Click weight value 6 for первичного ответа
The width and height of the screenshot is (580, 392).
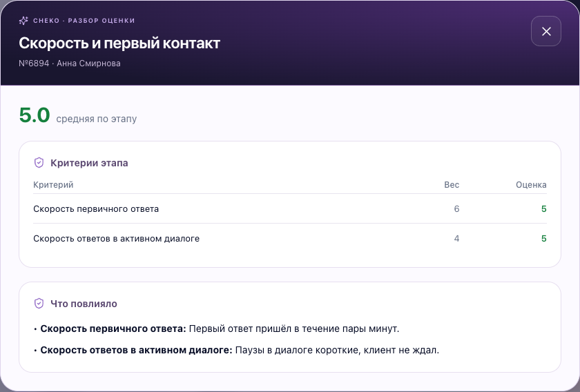point(456,209)
